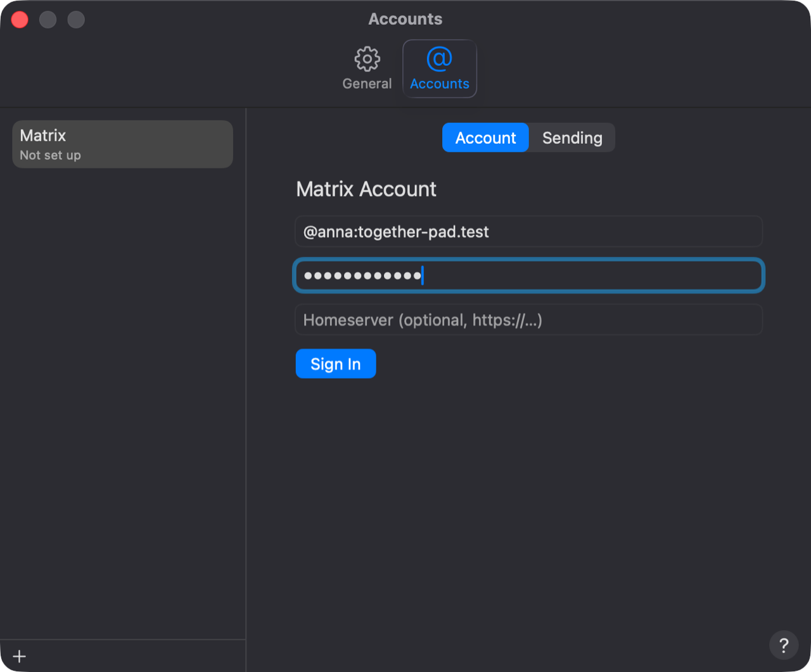Click the Sign In button
Screen dimensions: 811x672
click(336, 364)
